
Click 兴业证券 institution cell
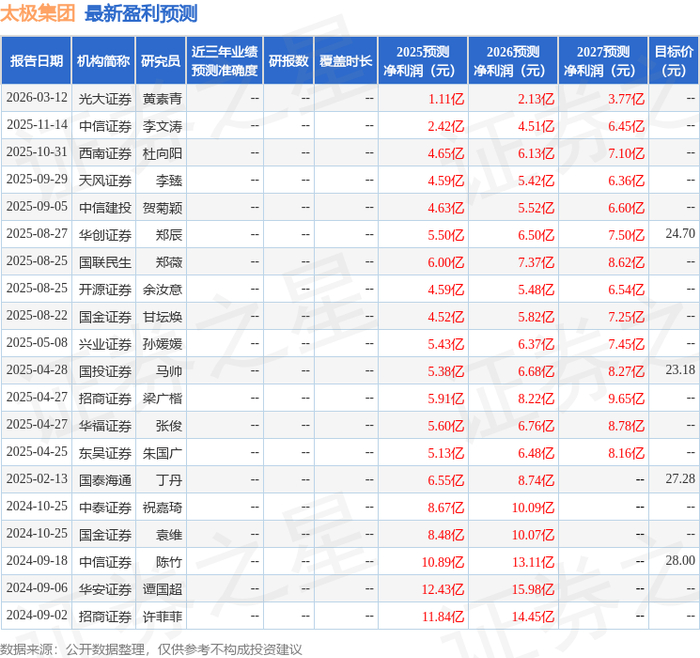(105, 344)
